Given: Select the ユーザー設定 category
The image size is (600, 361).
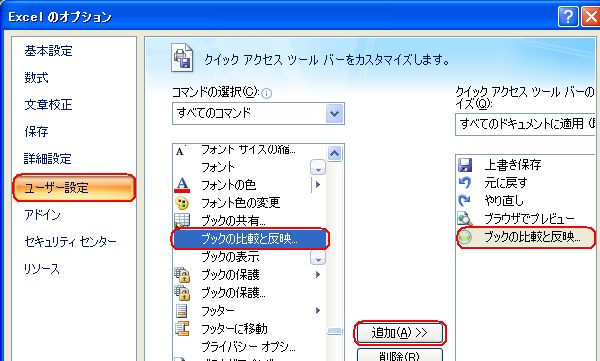Looking at the screenshot, I should (74, 188).
